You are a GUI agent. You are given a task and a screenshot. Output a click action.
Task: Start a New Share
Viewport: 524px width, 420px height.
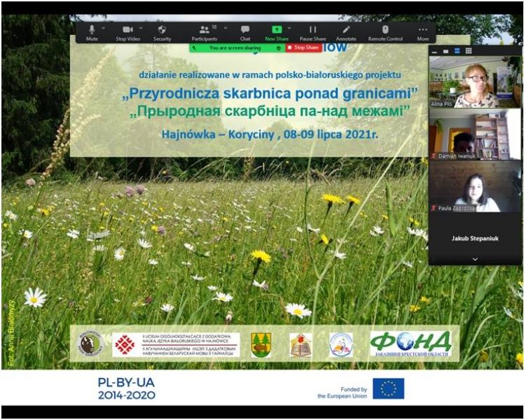coord(277,32)
